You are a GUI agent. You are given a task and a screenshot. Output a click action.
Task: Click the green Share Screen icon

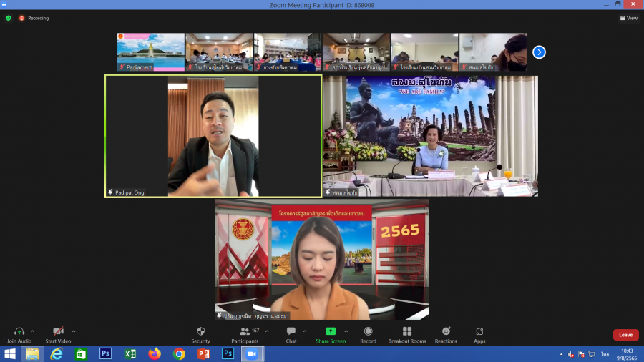tap(330, 331)
